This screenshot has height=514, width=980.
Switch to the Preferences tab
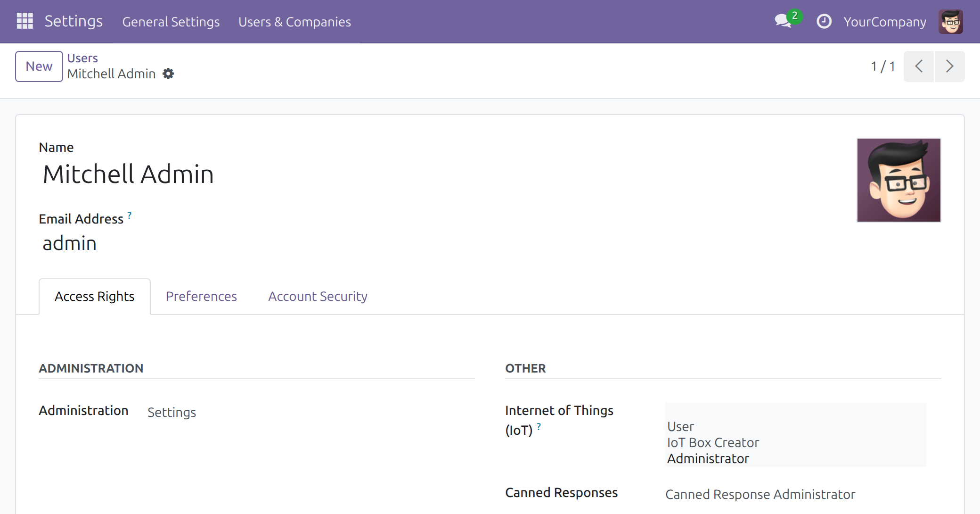pyautogui.click(x=201, y=296)
